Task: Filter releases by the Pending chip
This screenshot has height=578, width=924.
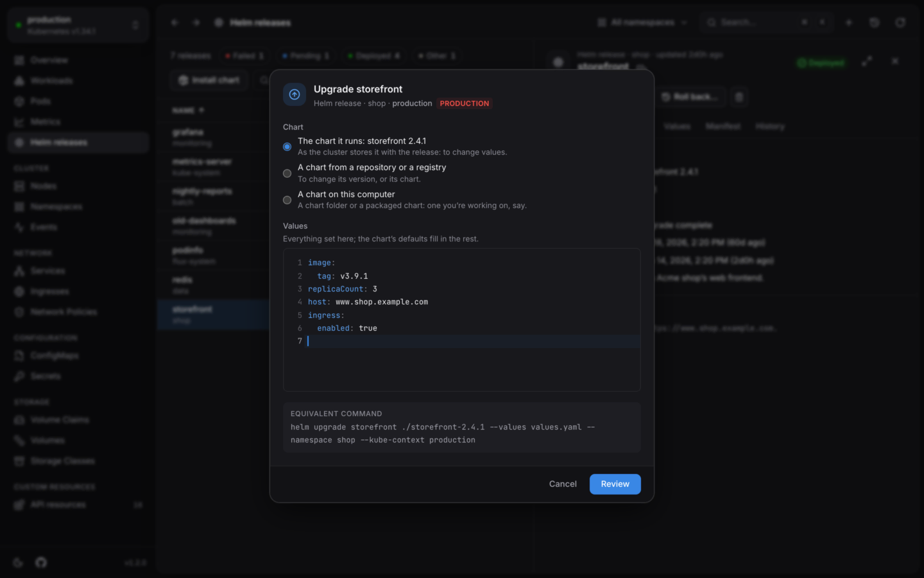Action: pos(305,56)
